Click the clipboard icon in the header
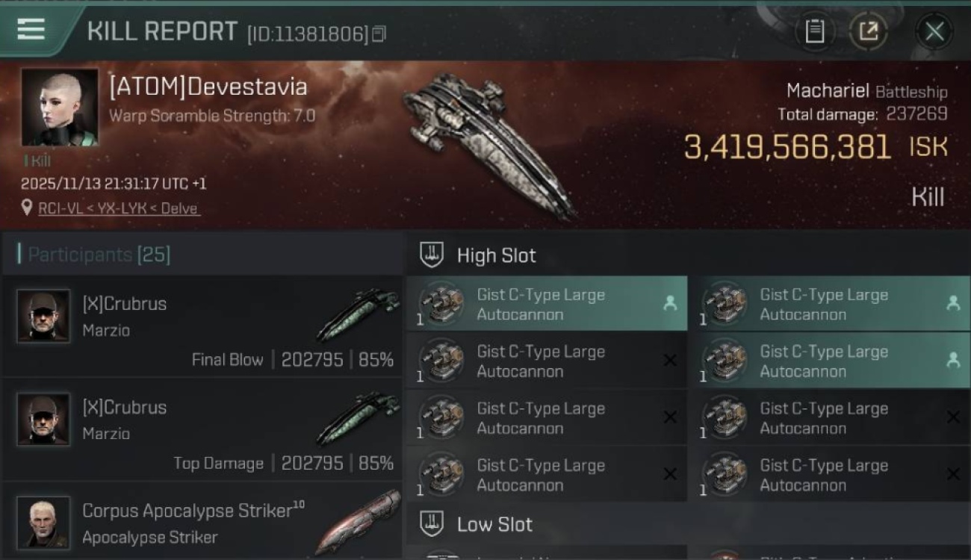 [x=814, y=31]
